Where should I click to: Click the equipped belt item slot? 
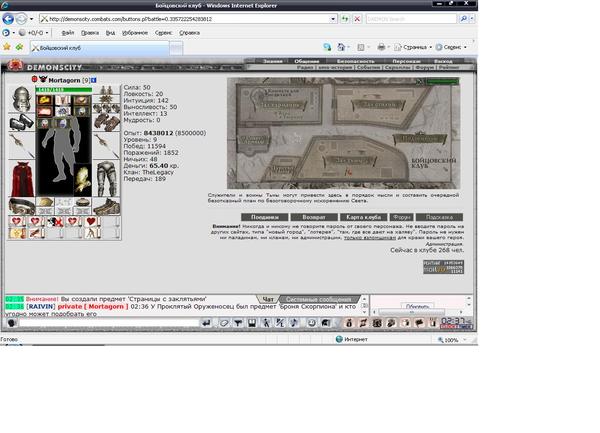(22, 206)
